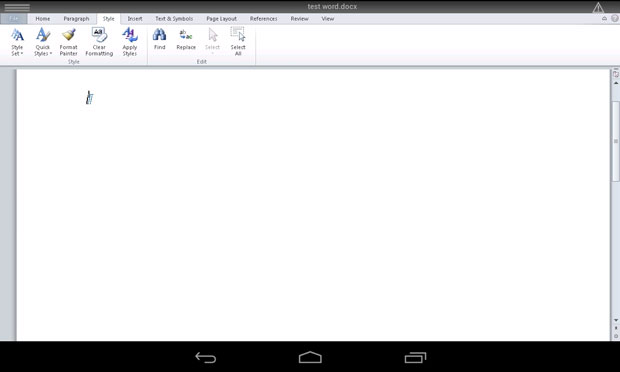Open the File menu button

pyautogui.click(x=14, y=19)
